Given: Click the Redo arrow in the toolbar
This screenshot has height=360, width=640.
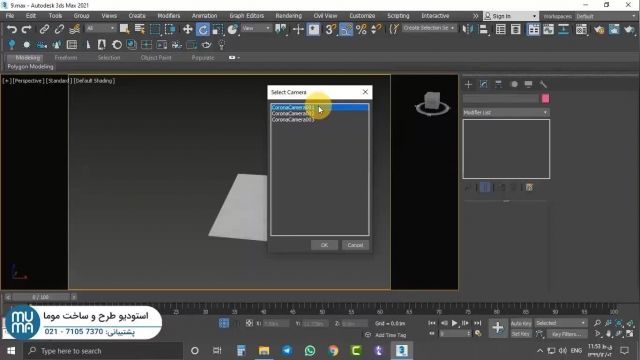Looking at the screenshot, I should pyautogui.click(x=27, y=29).
